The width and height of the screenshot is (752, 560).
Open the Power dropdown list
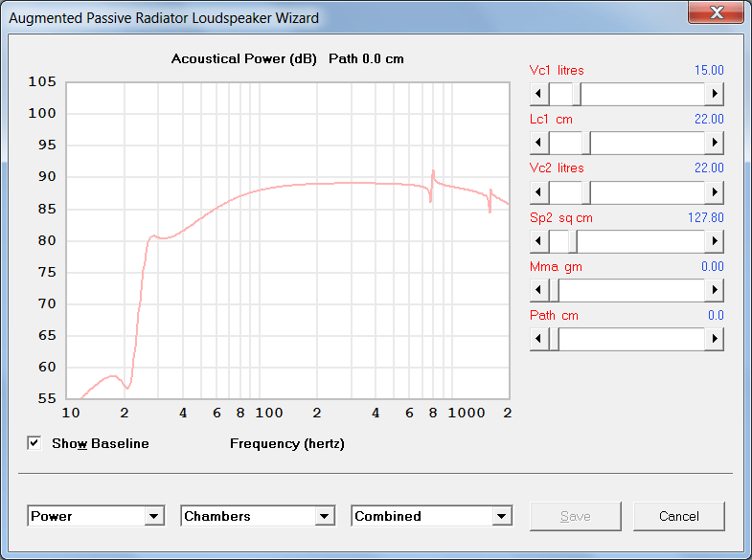click(154, 516)
